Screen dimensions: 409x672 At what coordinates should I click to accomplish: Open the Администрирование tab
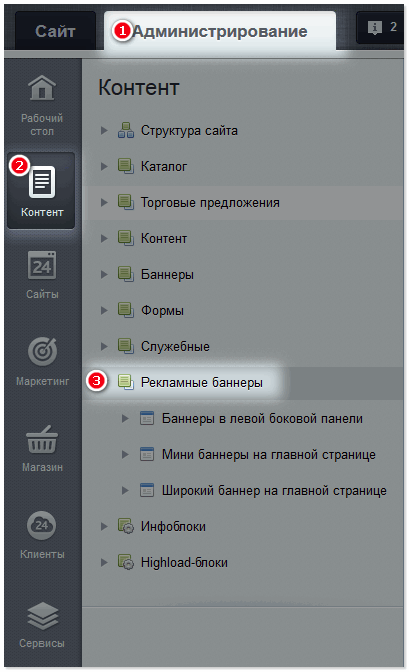220,31
